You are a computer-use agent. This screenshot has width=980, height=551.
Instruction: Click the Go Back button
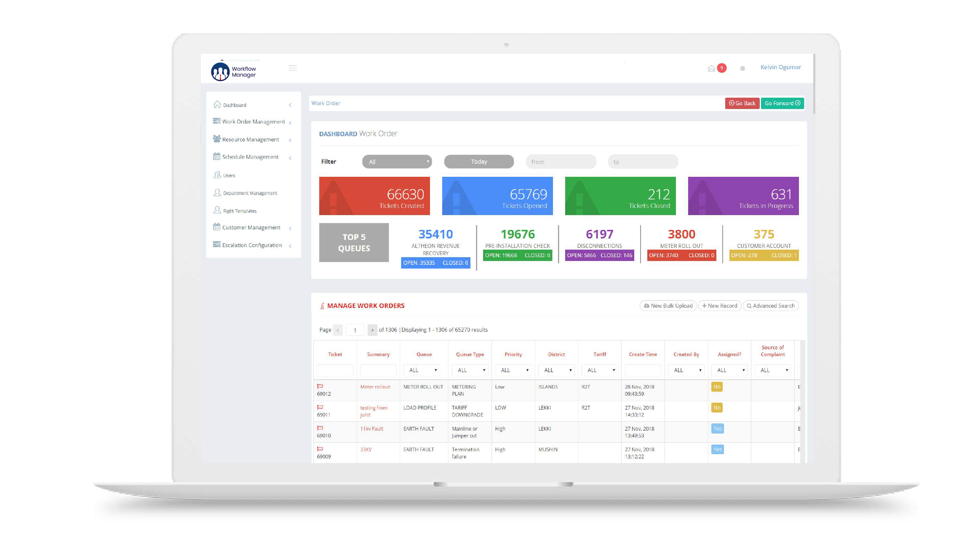click(x=742, y=103)
